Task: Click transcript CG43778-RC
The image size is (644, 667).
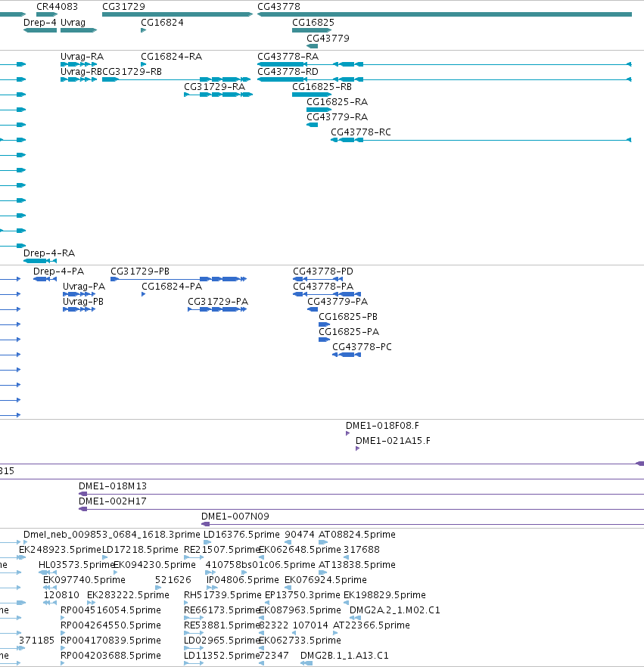Action: [481, 140]
